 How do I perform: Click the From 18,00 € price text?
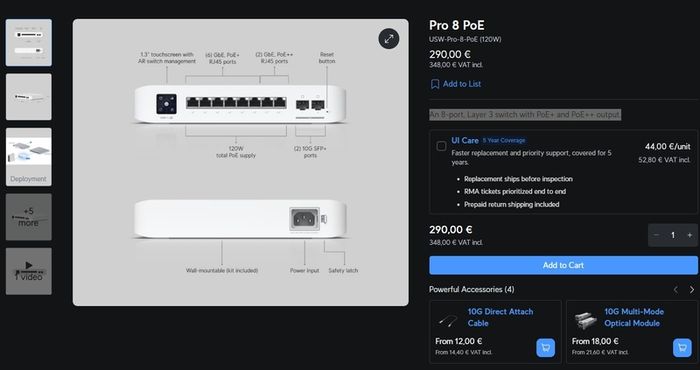click(595, 341)
